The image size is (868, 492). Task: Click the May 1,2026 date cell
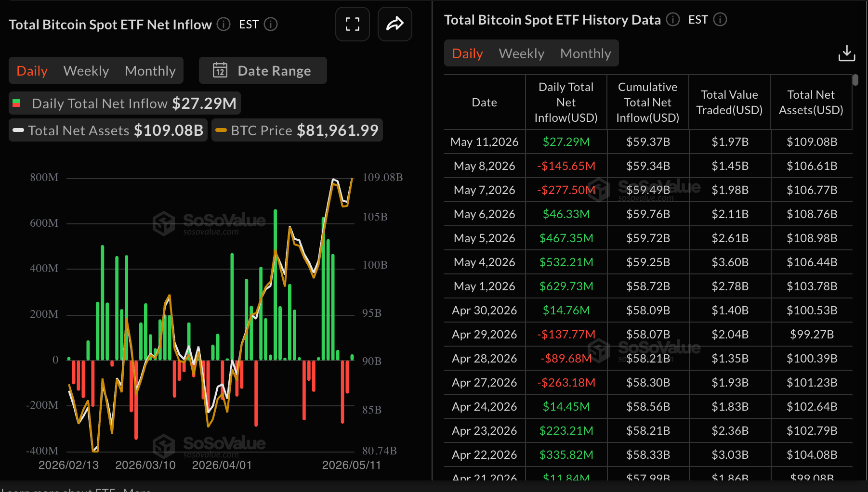coord(485,286)
